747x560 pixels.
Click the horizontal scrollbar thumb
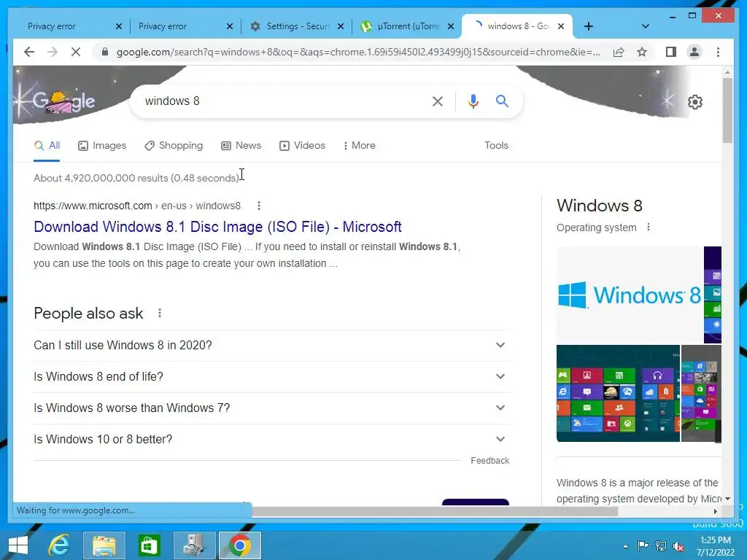435,511
